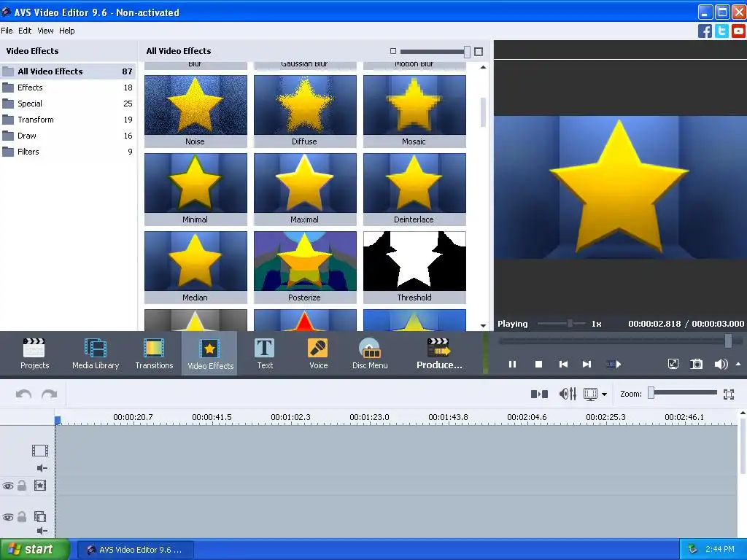Toggle lock on the video effects track
Viewport: 747px width, 560px height.
(x=22, y=486)
